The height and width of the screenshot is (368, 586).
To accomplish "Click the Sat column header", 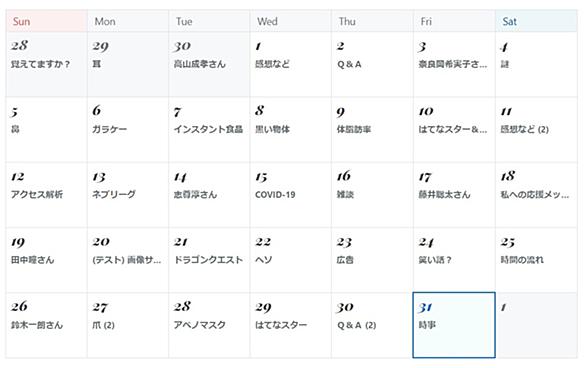I will 536,21.
